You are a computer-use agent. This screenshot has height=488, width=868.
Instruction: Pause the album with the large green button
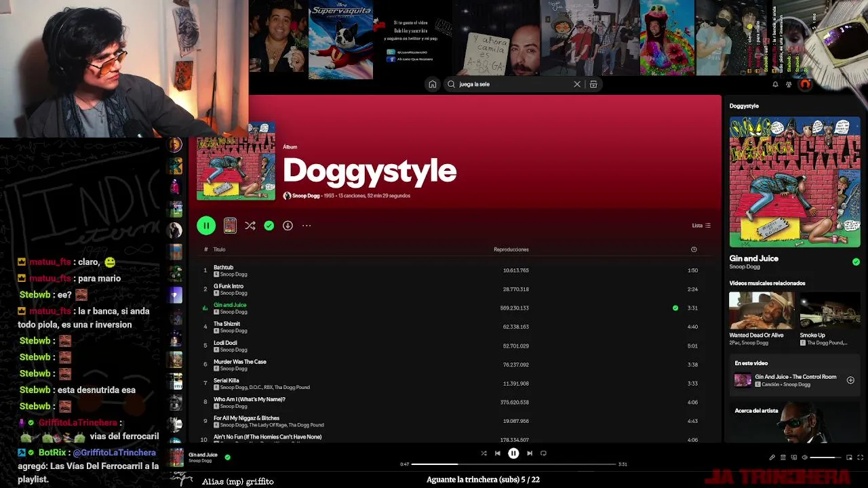click(206, 226)
